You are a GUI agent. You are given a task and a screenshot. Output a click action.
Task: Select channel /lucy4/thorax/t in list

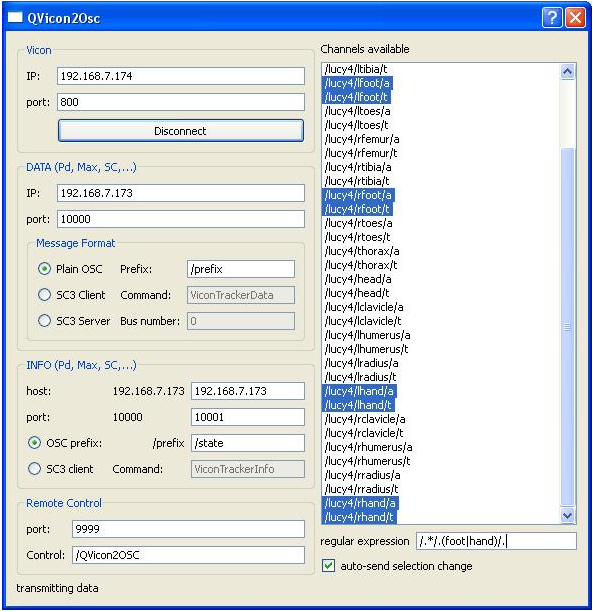pos(361,265)
